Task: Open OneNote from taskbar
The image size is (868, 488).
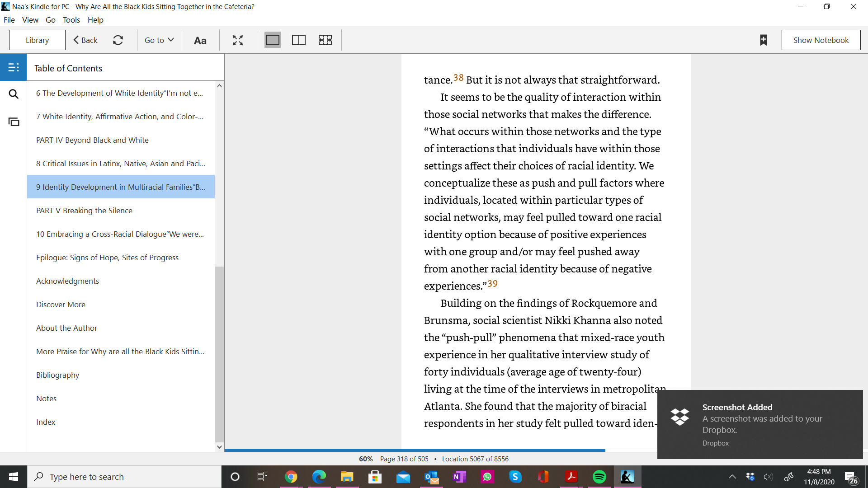Action: 459,477
